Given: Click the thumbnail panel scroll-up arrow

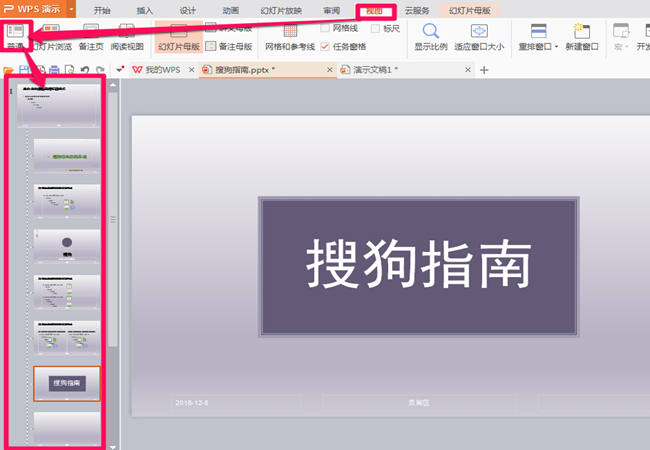Looking at the screenshot, I should point(112,85).
